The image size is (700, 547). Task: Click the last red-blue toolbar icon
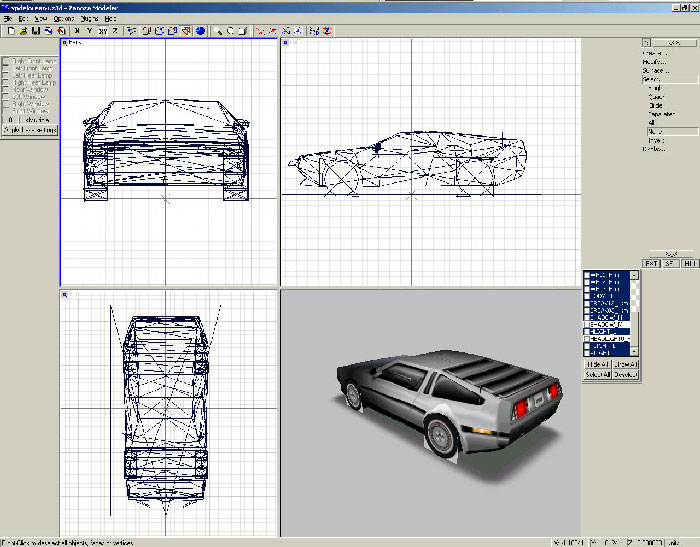tap(327, 31)
